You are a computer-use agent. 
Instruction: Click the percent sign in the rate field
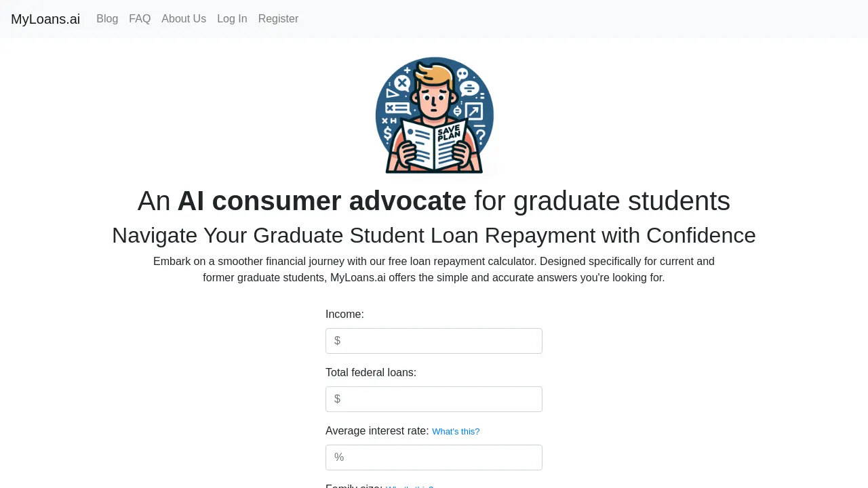pos(339,457)
